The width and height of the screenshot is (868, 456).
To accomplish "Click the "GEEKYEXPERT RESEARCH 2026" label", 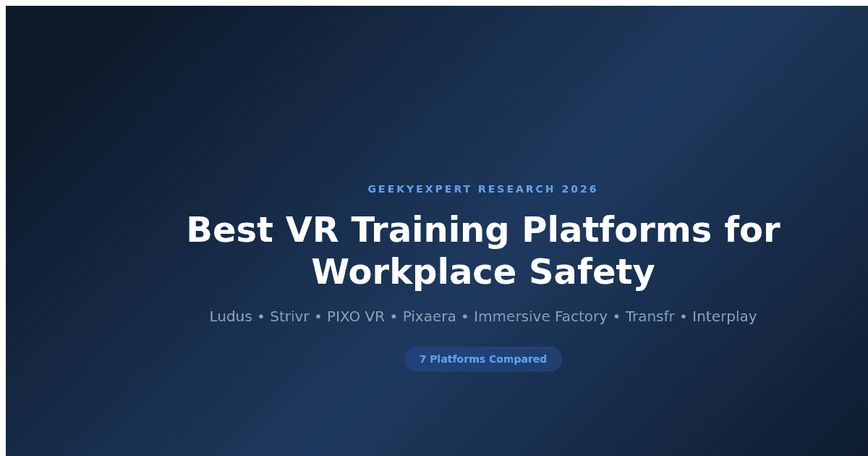I will [483, 189].
